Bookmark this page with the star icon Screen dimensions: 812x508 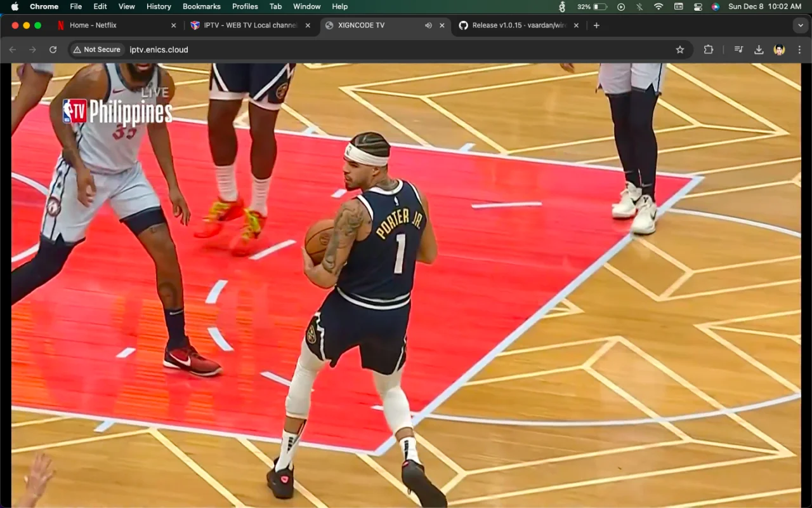click(680, 50)
